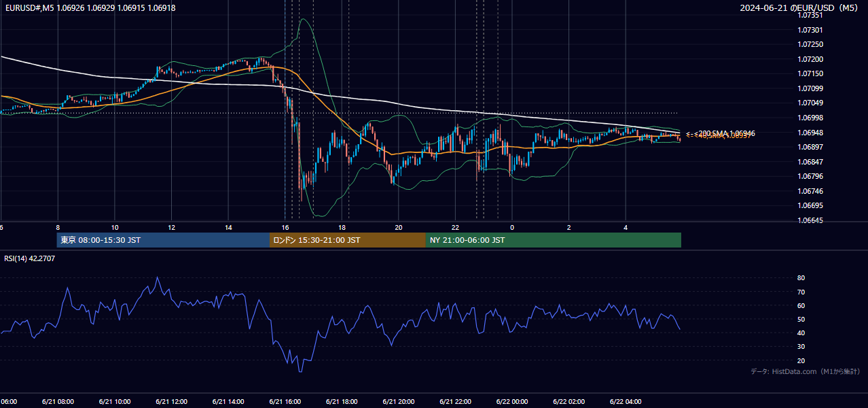Click price axis value 1.07049

click(x=810, y=103)
